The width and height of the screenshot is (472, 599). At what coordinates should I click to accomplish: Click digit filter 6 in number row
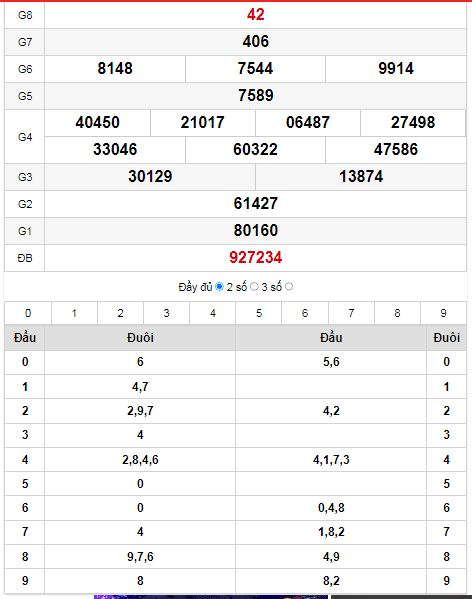[x=305, y=313]
